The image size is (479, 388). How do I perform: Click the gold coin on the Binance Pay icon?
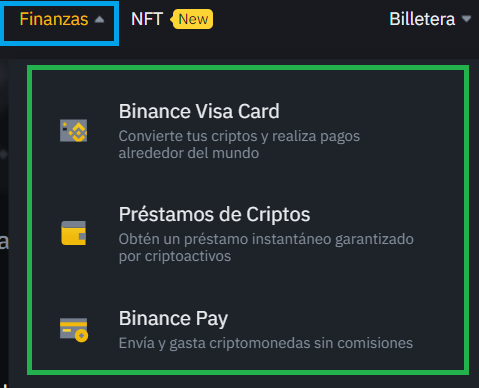81,335
